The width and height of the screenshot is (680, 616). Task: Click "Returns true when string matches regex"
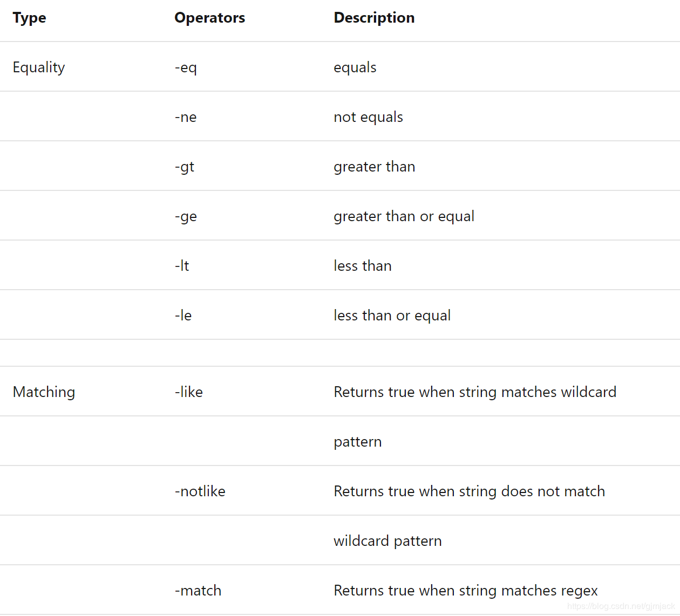466,591
